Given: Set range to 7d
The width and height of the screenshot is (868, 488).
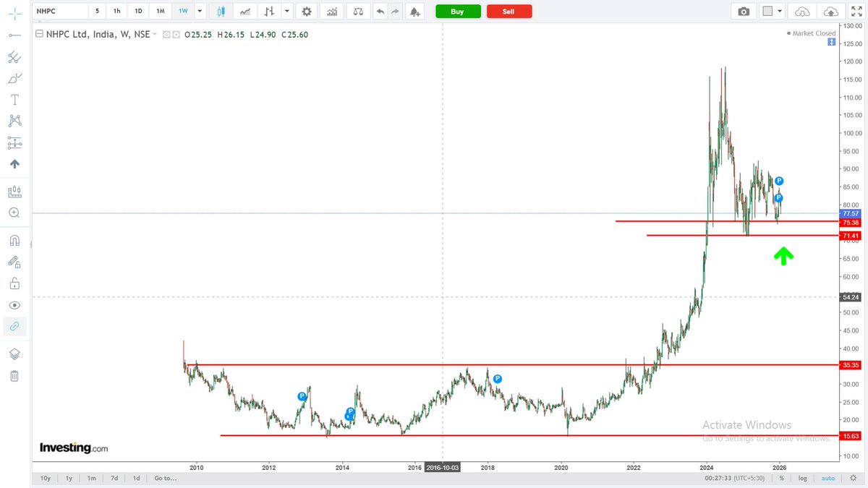Looking at the screenshot, I should pos(114,478).
